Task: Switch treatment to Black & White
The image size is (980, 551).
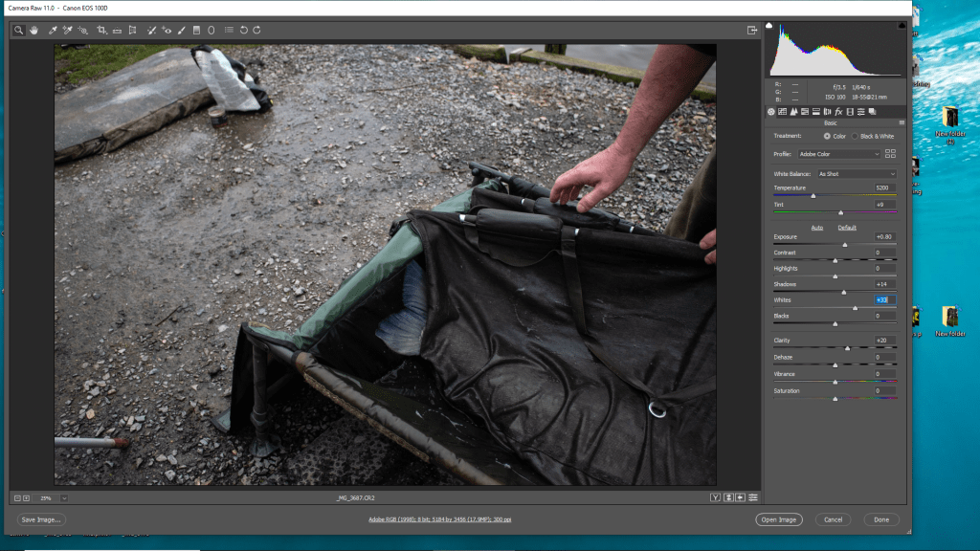Action: tap(855, 136)
